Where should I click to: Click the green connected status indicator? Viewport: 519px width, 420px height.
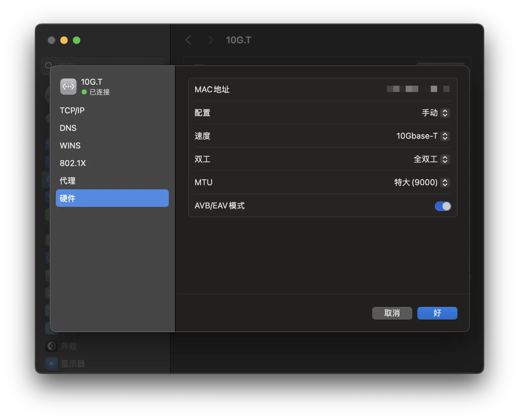pos(84,92)
